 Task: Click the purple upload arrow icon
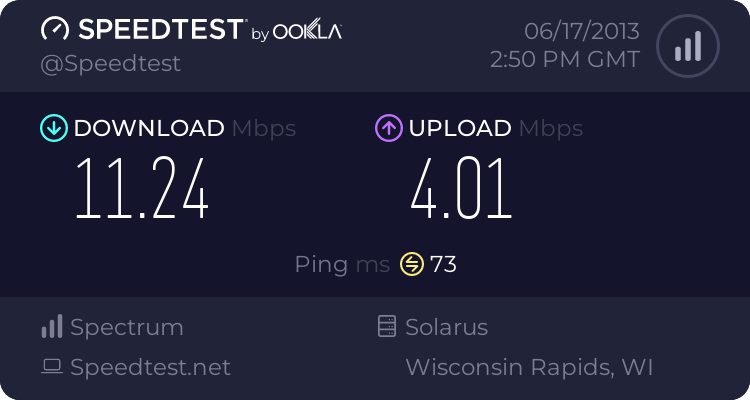click(x=389, y=128)
